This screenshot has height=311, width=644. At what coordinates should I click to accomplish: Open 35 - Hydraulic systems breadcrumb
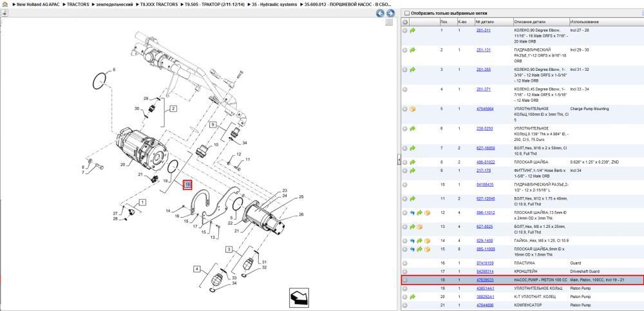coord(275,4)
